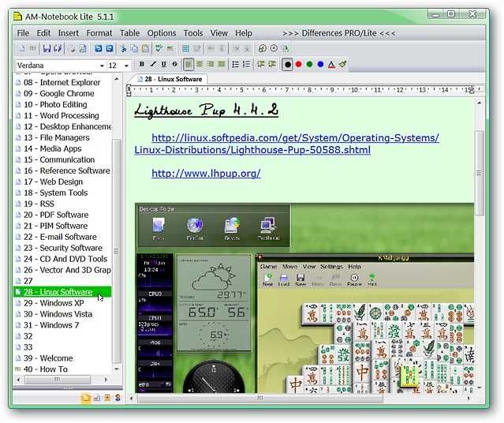Viewport: 504px width, 423px height.
Task: Click the Redo icon
Action: (110, 49)
